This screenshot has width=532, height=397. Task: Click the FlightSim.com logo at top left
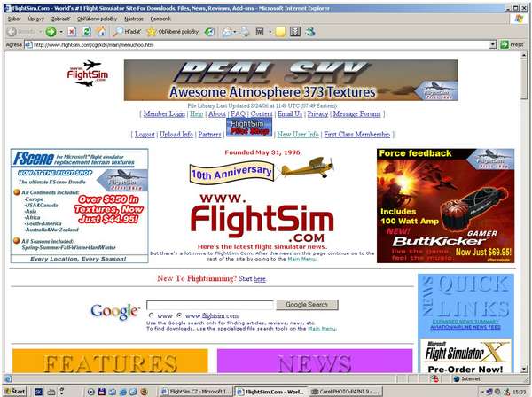pyautogui.click(x=88, y=74)
